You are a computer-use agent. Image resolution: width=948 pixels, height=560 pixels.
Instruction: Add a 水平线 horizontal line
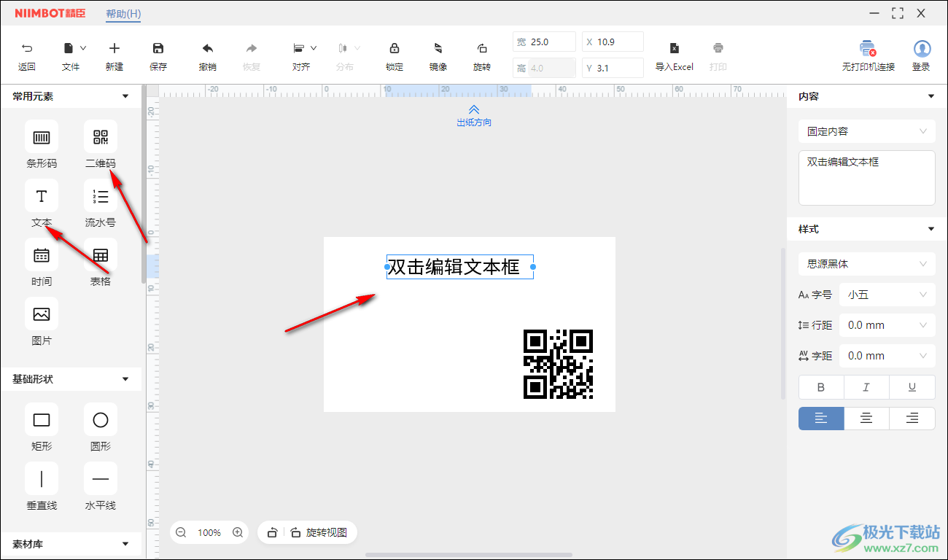(101, 478)
